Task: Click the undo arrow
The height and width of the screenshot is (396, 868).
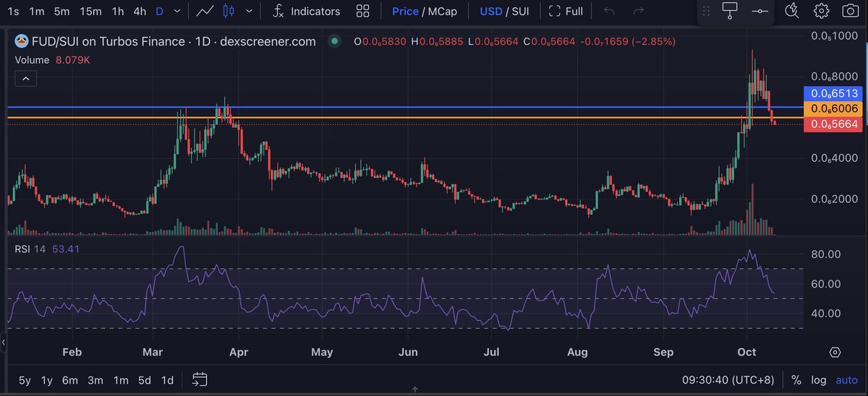Action: pos(609,11)
